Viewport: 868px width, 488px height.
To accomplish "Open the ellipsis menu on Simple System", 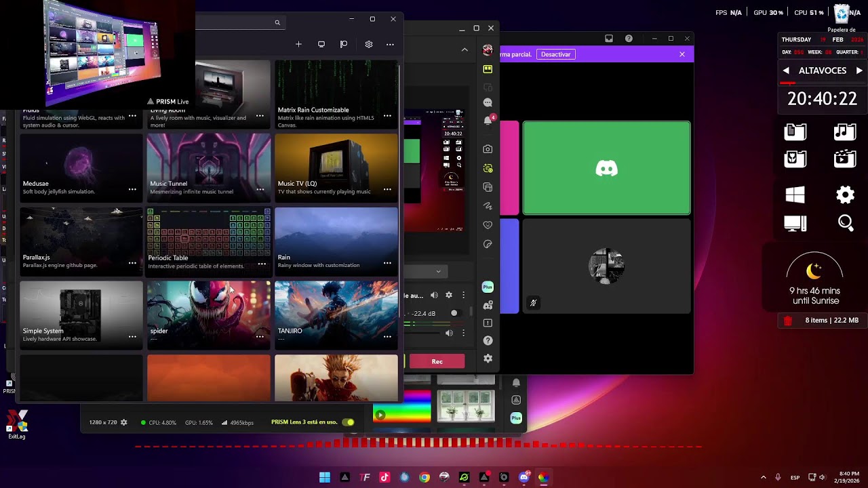I will pos(132,336).
